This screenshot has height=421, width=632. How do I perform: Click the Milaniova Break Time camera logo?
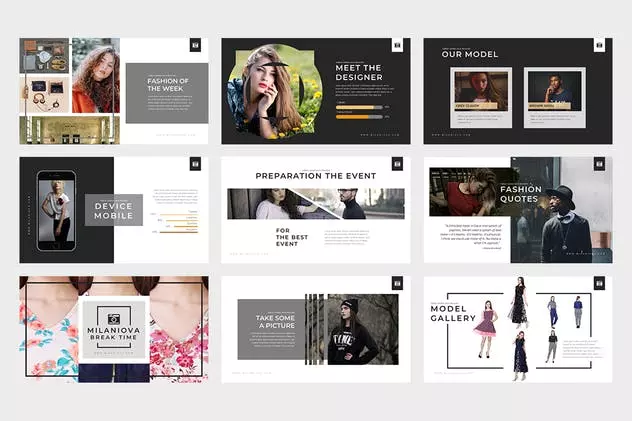114,319
